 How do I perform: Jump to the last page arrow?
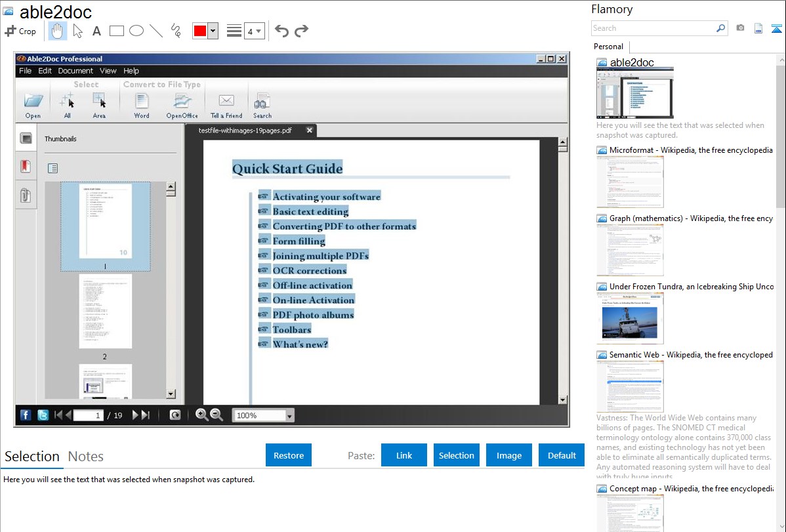(146, 415)
